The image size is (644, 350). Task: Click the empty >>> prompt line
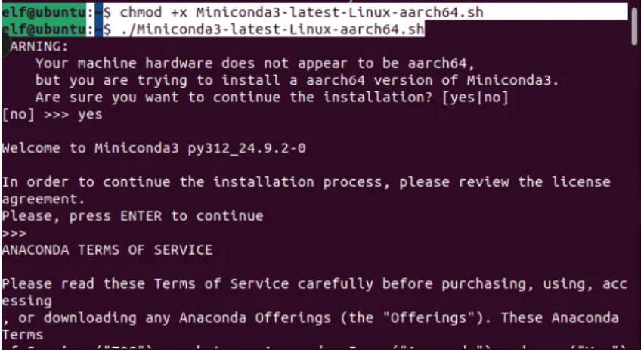(x=14, y=233)
